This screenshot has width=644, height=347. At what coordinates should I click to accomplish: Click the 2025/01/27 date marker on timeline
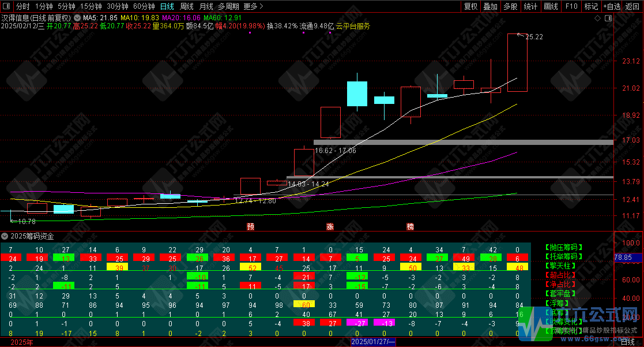click(374, 342)
